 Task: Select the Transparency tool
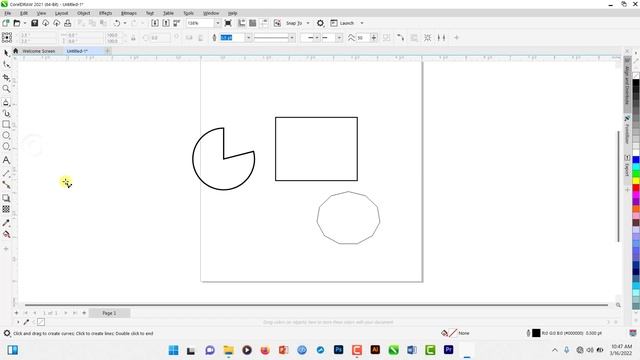pyautogui.click(x=6, y=209)
